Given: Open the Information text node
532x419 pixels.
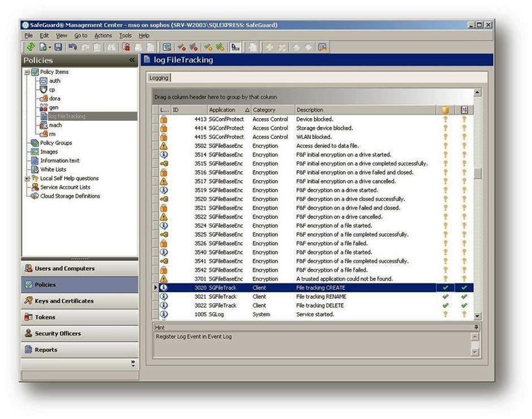Looking at the screenshot, I should (60, 161).
